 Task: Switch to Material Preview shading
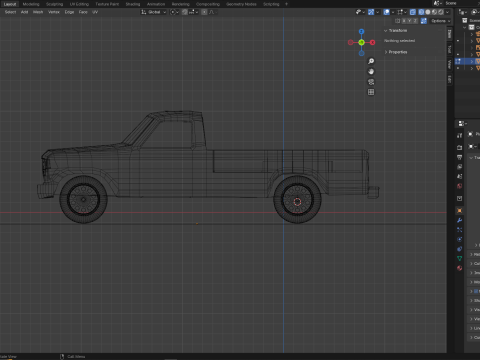click(434, 12)
